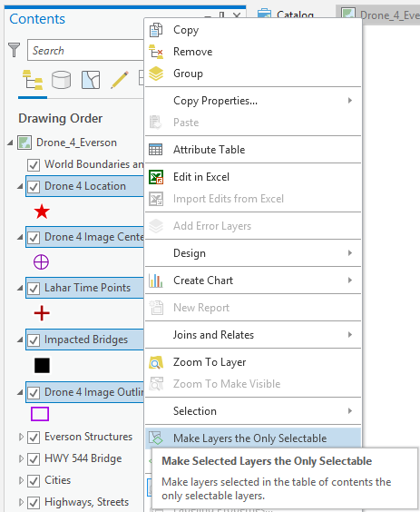Viewport: 420px width, 512px height.
Task: Click the Create Chart bar icon
Action: click(x=156, y=281)
